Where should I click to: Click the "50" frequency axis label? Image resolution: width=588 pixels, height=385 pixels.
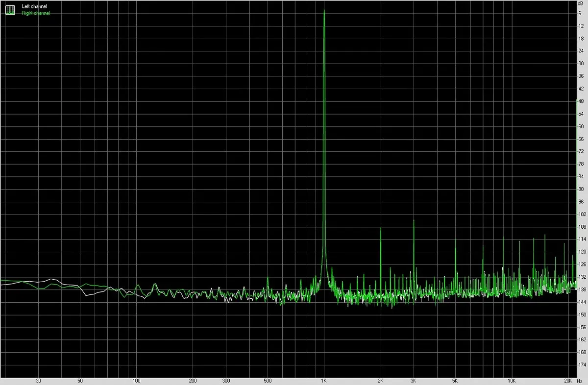tap(80, 381)
